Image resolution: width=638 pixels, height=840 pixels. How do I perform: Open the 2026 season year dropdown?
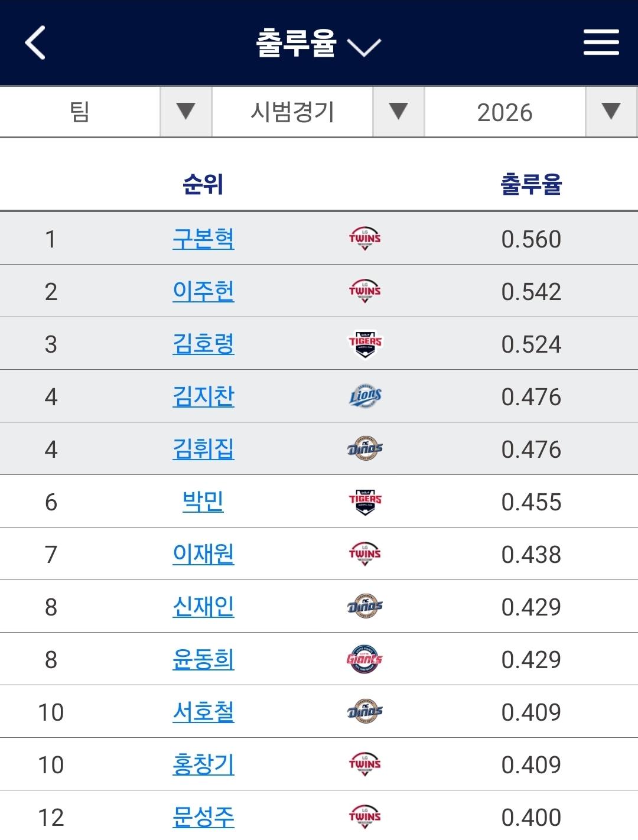530,112
